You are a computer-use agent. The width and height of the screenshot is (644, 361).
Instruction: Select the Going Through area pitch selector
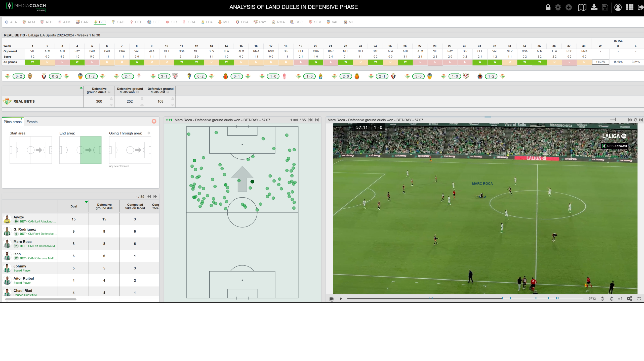pyautogui.click(x=130, y=150)
